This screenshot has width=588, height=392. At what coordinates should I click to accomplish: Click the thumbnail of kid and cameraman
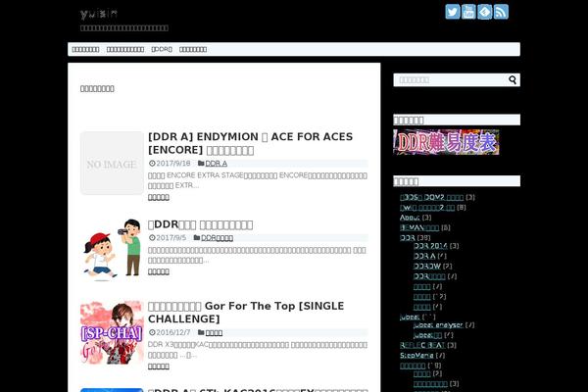(112, 250)
